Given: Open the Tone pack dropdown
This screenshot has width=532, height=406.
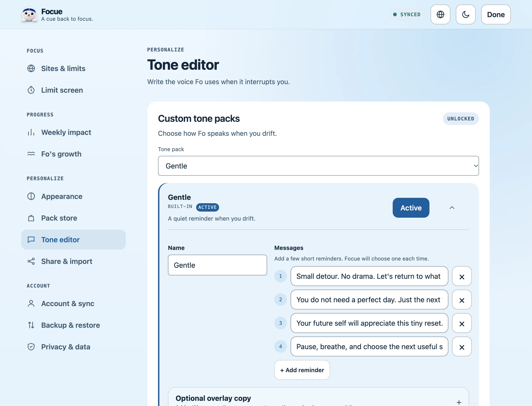Looking at the screenshot, I should point(318,166).
